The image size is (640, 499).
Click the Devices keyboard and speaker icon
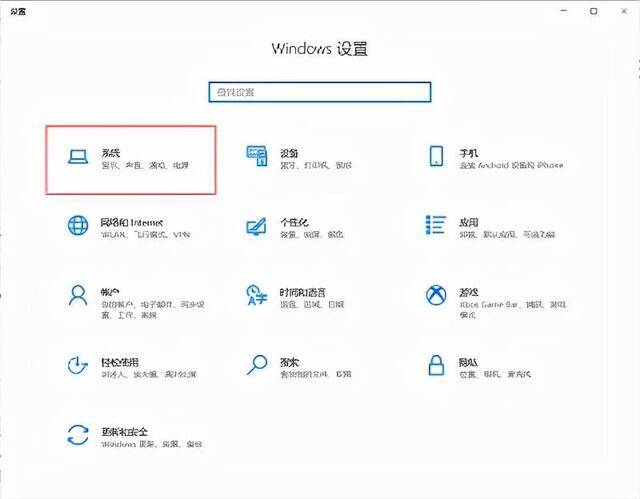pos(257,156)
